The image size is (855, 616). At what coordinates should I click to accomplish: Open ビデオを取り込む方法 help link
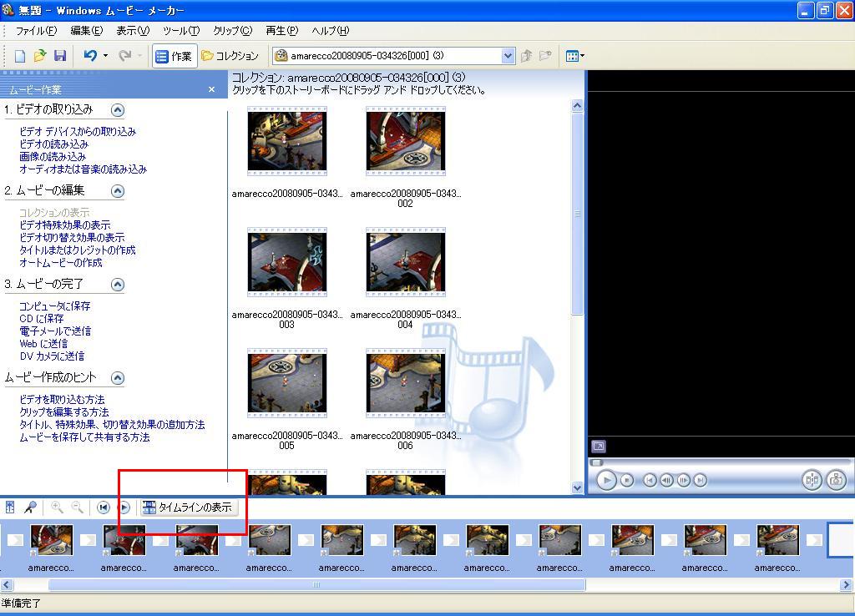[62, 400]
